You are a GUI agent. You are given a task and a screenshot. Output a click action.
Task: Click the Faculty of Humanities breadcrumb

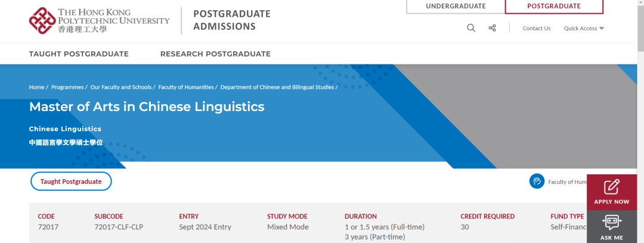click(x=186, y=87)
